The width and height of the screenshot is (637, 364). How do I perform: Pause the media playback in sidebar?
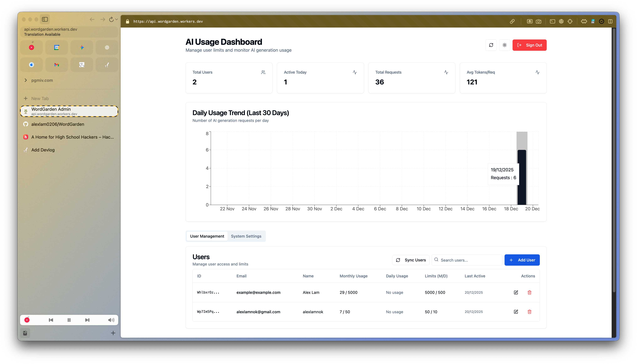tap(69, 320)
